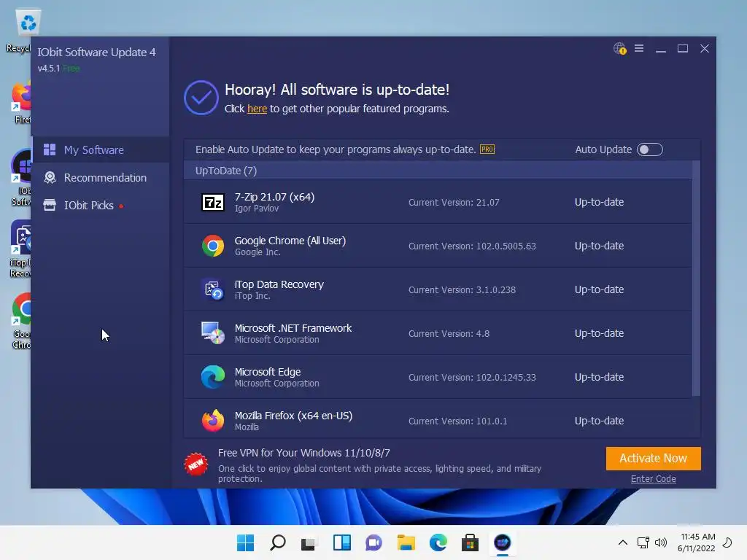
Task: Enable the Auto Update toggle switch
Action: (650, 149)
